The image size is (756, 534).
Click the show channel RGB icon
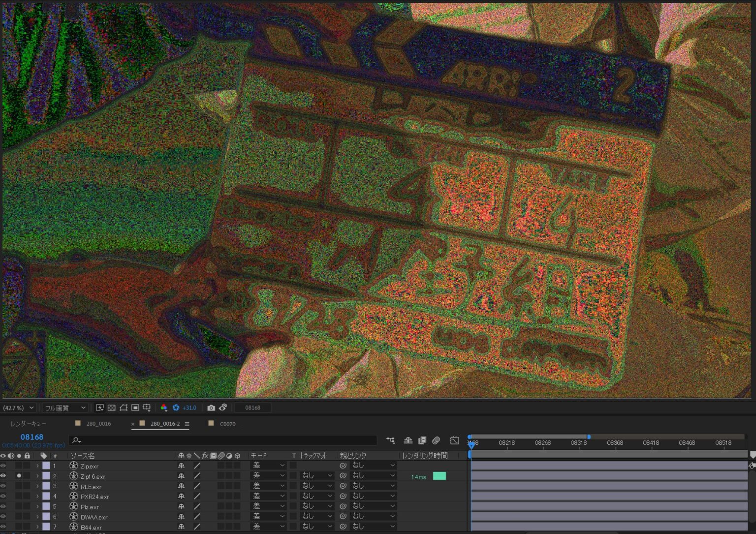pos(164,408)
